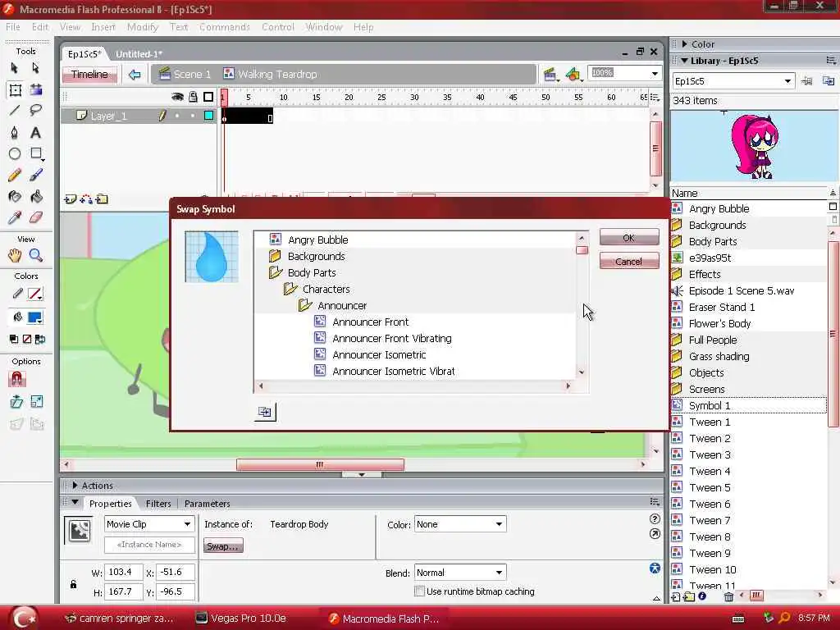Choose the Oval tool

(15, 153)
